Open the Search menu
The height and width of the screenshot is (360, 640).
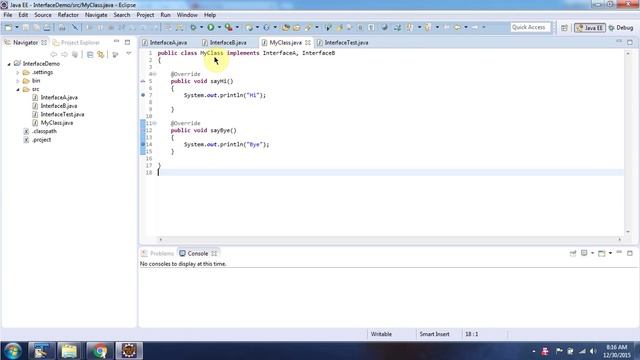(122, 15)
